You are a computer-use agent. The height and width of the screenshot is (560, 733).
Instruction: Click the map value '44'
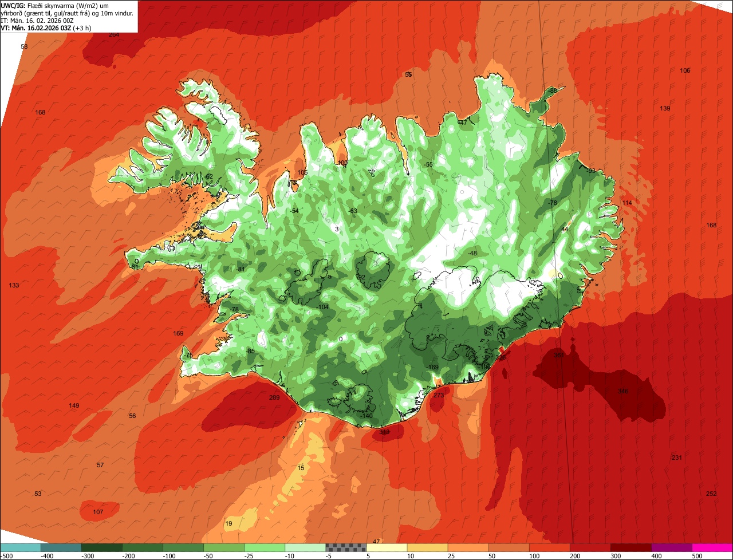(565, 229)
